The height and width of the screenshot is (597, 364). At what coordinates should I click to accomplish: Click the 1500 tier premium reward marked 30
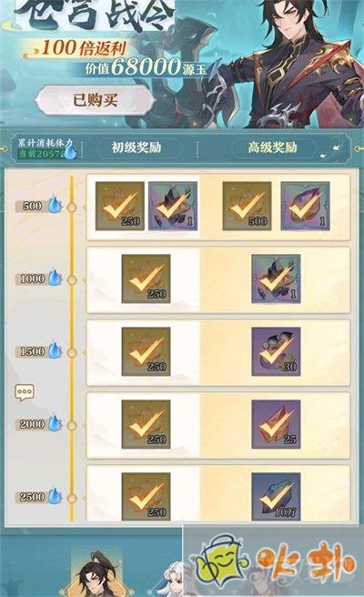coord(276,351)
